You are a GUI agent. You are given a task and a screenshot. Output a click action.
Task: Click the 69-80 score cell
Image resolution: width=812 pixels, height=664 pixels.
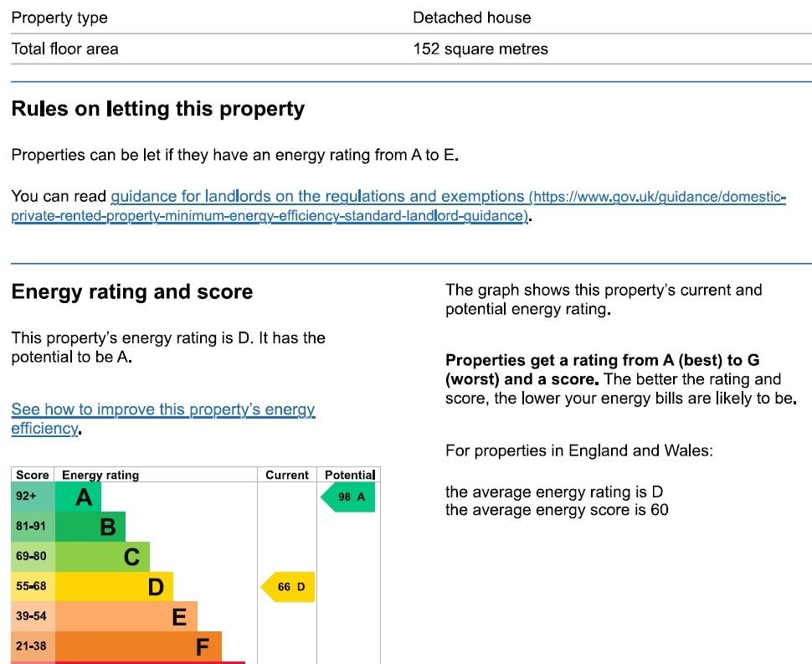point(33,557)
